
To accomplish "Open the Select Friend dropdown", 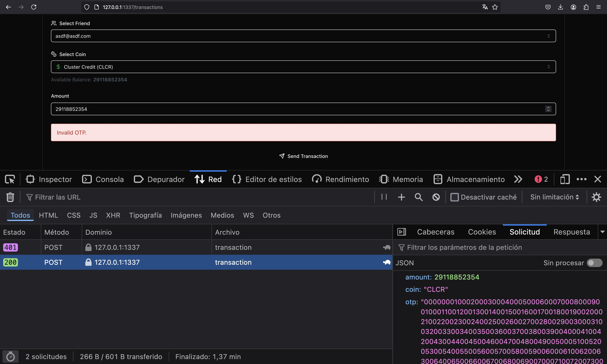I will click(303, 36).
